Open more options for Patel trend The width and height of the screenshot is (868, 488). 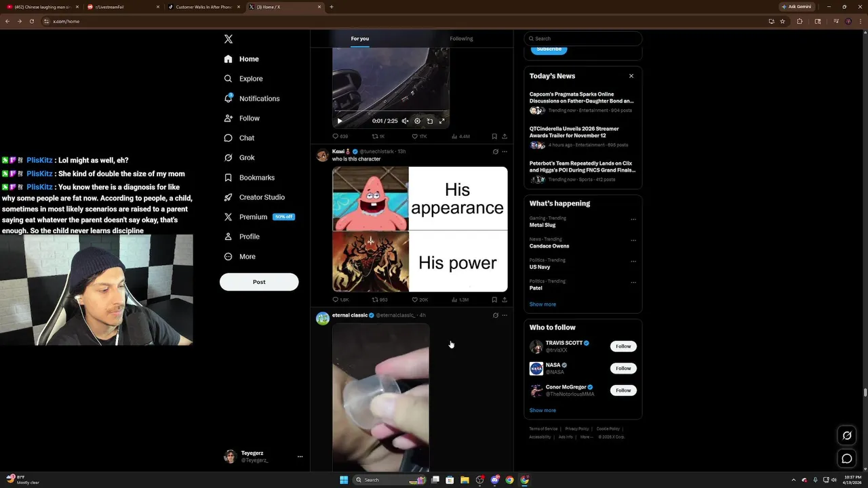633,283
